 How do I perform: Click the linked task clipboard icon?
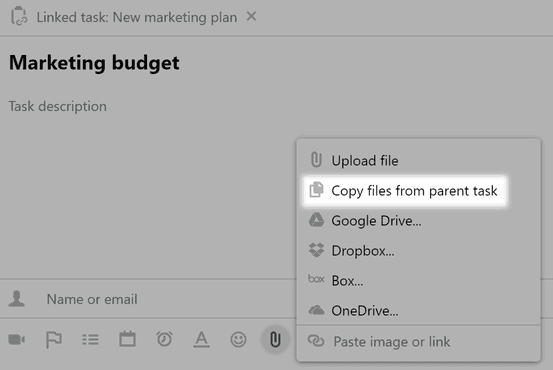tap(19, 16)
